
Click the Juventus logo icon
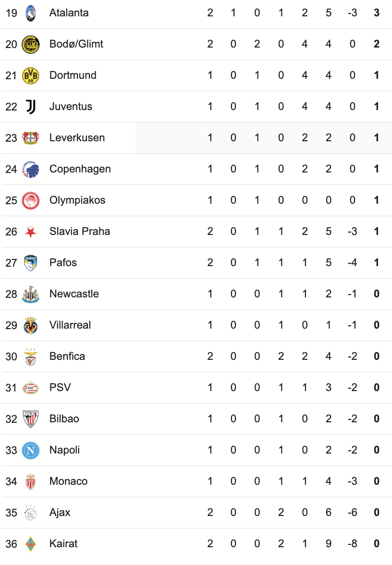coord(31,107)
